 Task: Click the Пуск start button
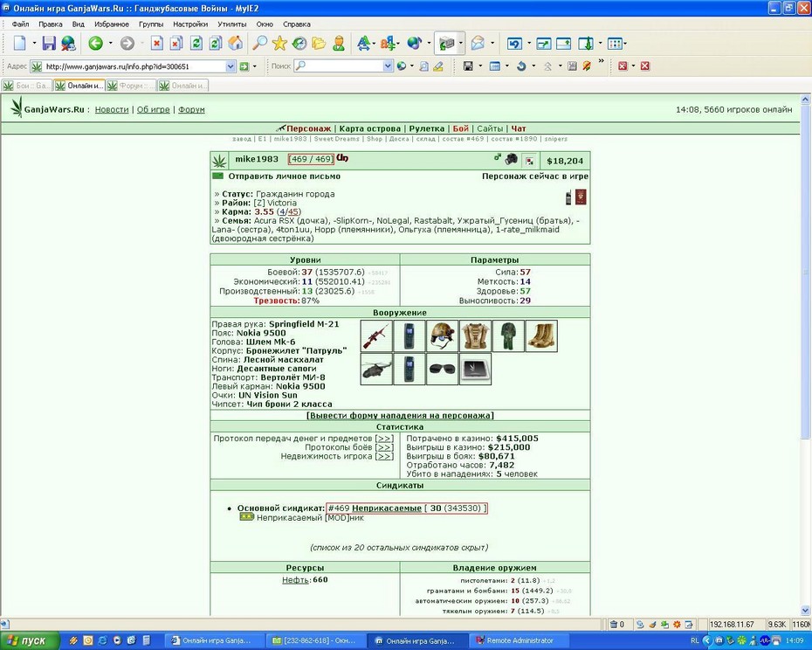point(29,640)
